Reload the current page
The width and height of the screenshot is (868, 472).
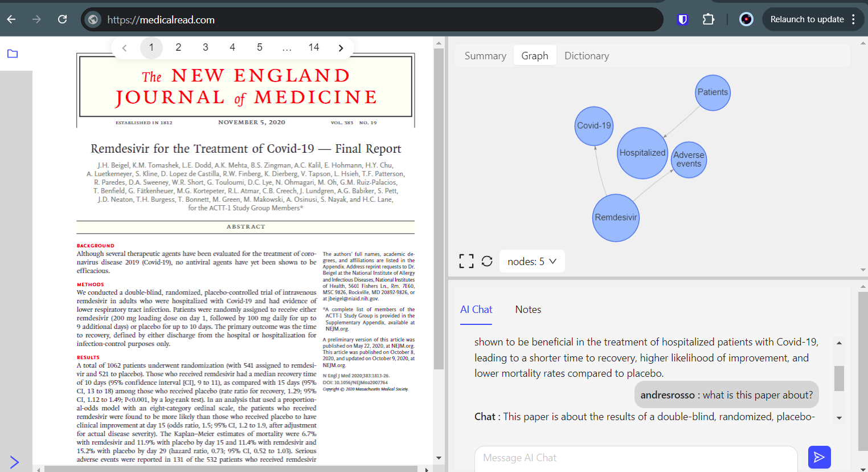(x=62, y=19)
